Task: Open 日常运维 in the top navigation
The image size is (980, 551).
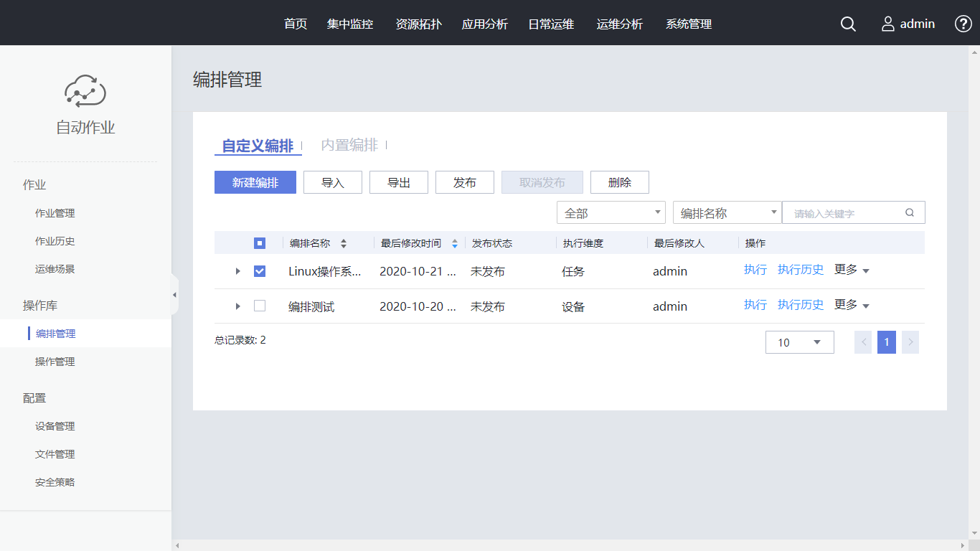Action: point(551,24)
